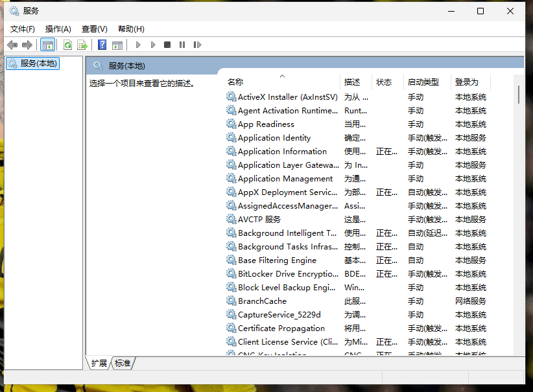
Task: Click 正在... status of Base Filtering Engine
Action: [386, 260]
